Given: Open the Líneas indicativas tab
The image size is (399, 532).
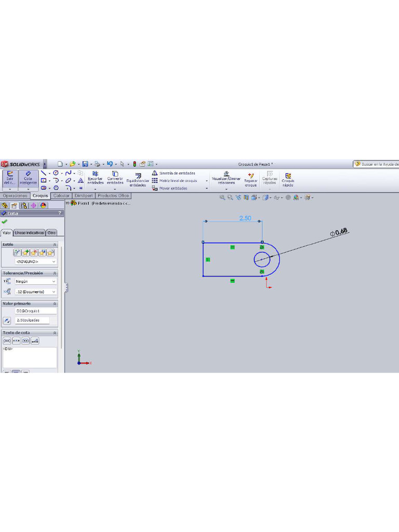Looking at the screenshot, I should point(29,233).
